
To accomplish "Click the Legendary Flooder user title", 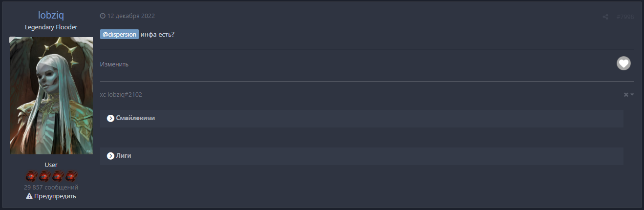I will [x=51, y=27].
